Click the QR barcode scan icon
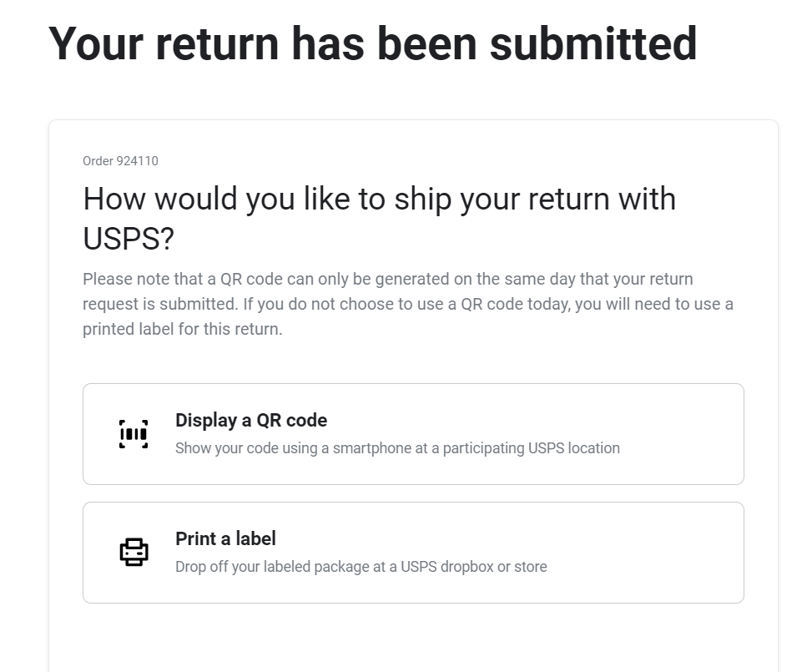Viewport: 807px width, 672px height. click(x=134, y=434)
